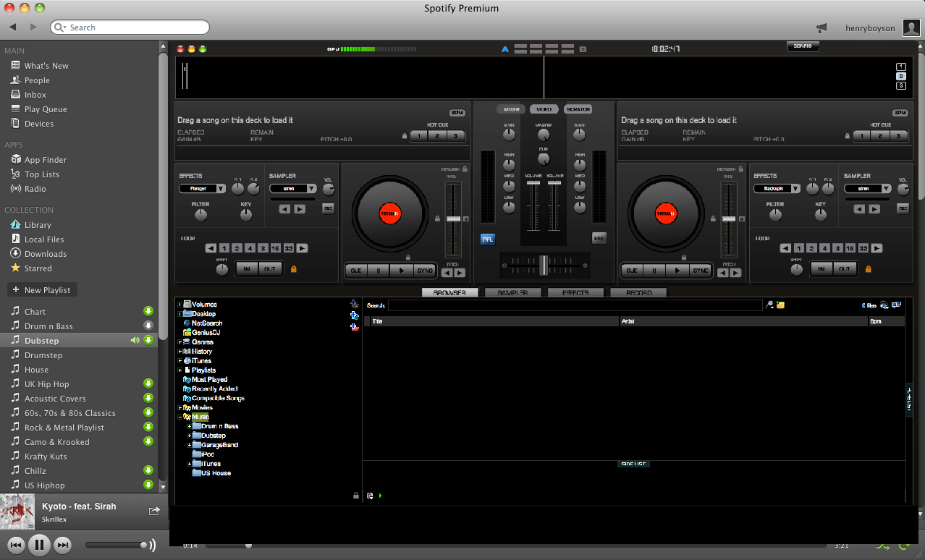Image resolution: width=925 pixels, height=560 pixels.
Task: Select the MIXER panel tab
Action: (511, 109)
